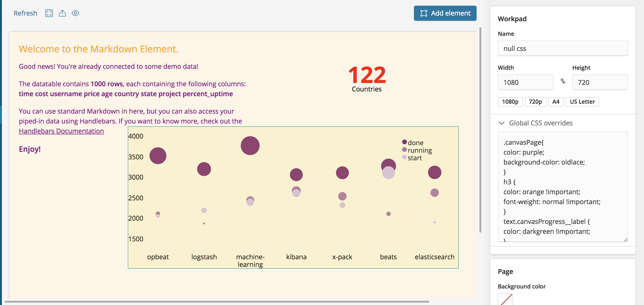
Task: Click the vertical canvas scrollbar
Action: [x=480, y=130]
